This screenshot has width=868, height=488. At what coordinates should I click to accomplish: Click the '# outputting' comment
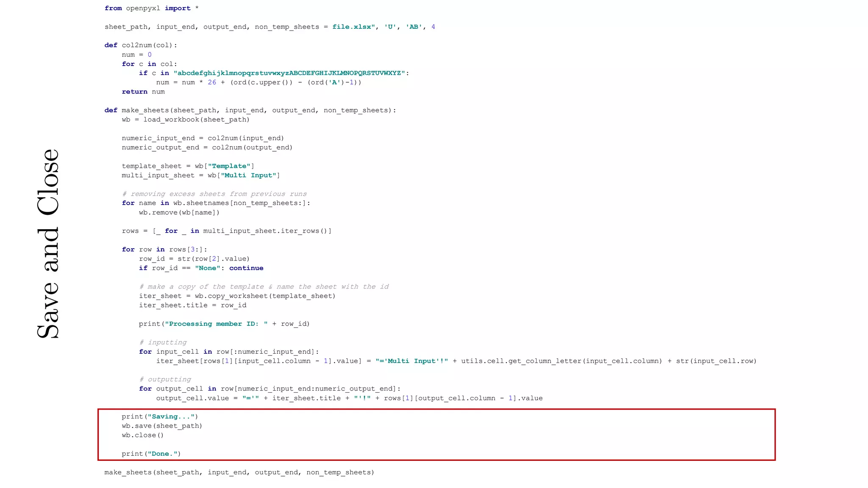[x=165, y=380]
